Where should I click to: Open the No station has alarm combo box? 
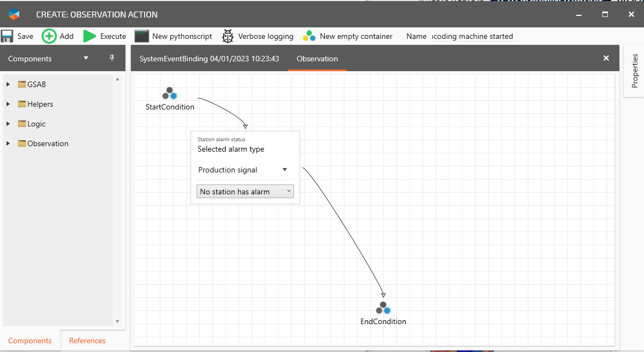(245, 192)
